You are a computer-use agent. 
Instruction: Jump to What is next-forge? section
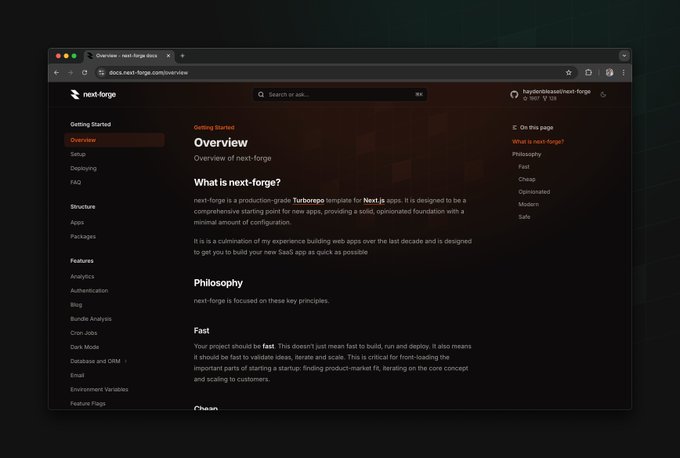[538, 141]
